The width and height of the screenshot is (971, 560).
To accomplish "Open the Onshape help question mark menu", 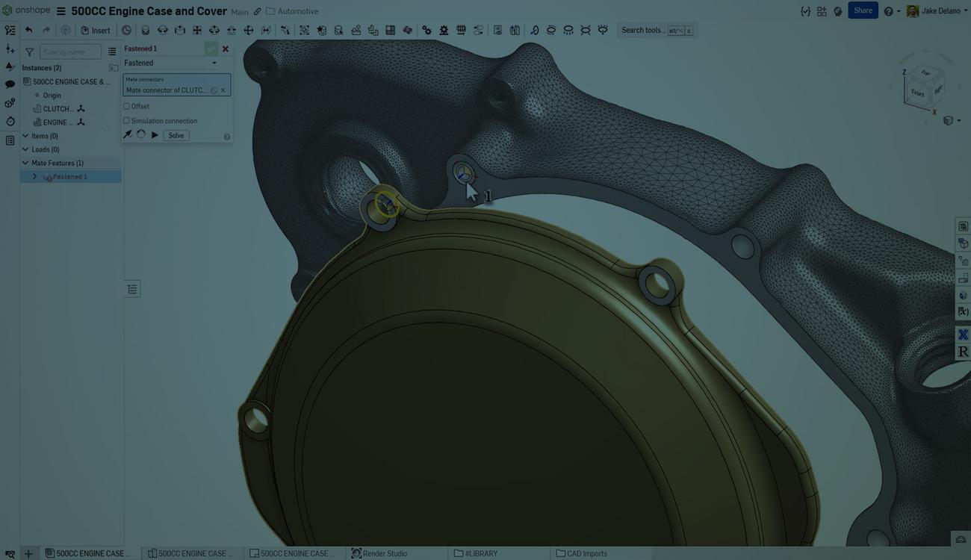I will [887, 10].
